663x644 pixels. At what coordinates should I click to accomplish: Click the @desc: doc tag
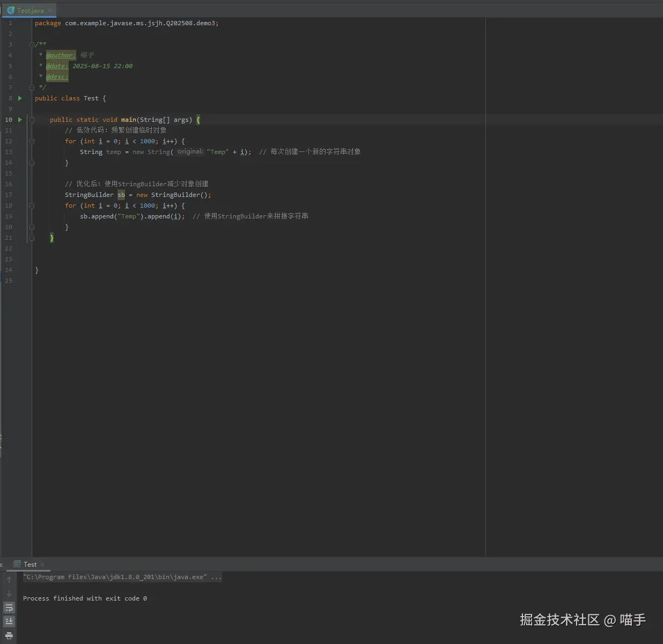(57, 77)
